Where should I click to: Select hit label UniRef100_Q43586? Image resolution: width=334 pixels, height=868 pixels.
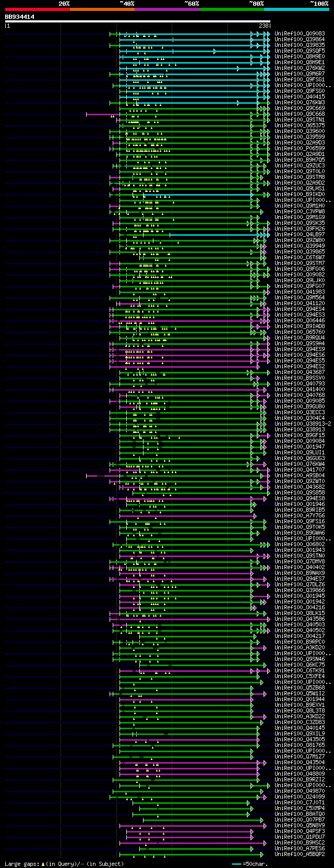pos(300,619)
